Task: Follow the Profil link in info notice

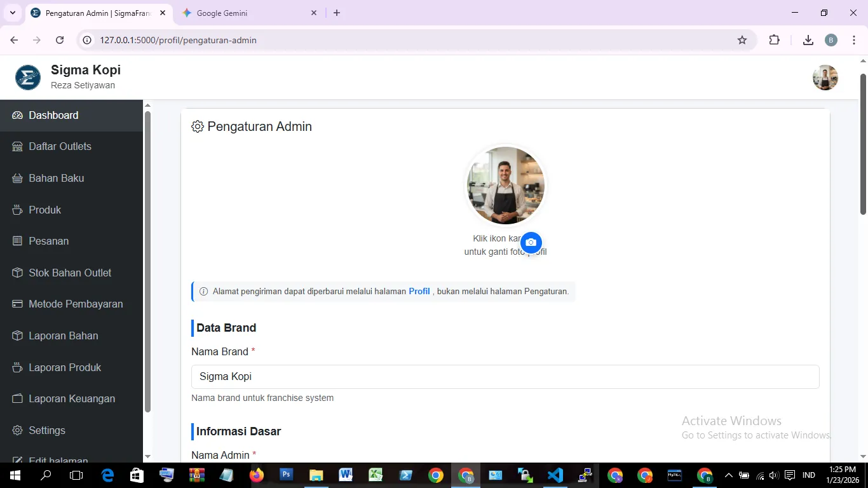Action: click(x=419, y=292)
